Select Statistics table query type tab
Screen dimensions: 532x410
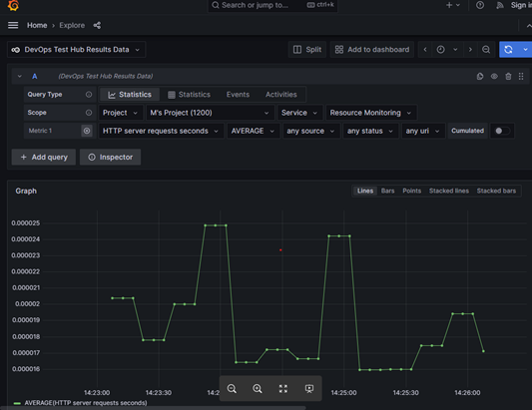pos(190,95)
